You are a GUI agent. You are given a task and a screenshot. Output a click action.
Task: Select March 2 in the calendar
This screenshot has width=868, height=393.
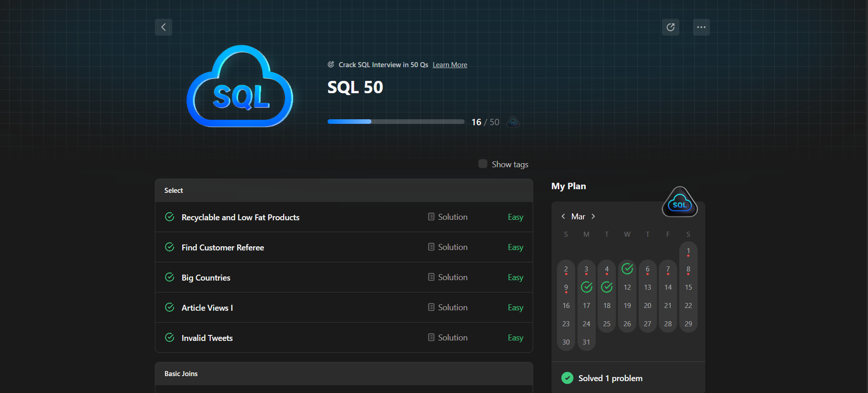566,269
